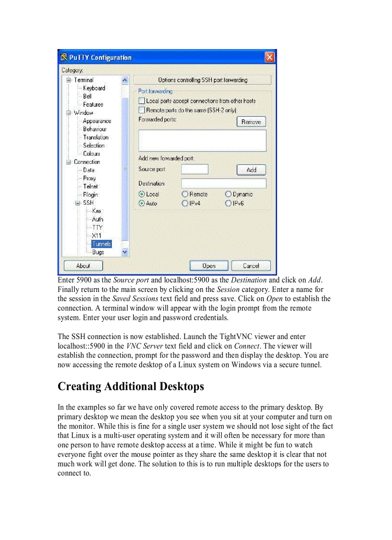392x540 pixels.
Task: Open the Keyboard settings page
Action: tap(93, 88)
